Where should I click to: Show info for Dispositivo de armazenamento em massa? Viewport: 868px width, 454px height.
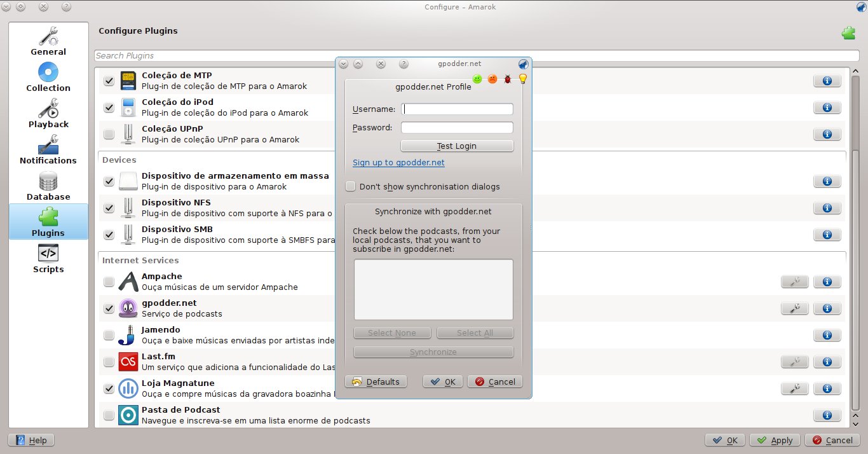click(x=827, y=181)
